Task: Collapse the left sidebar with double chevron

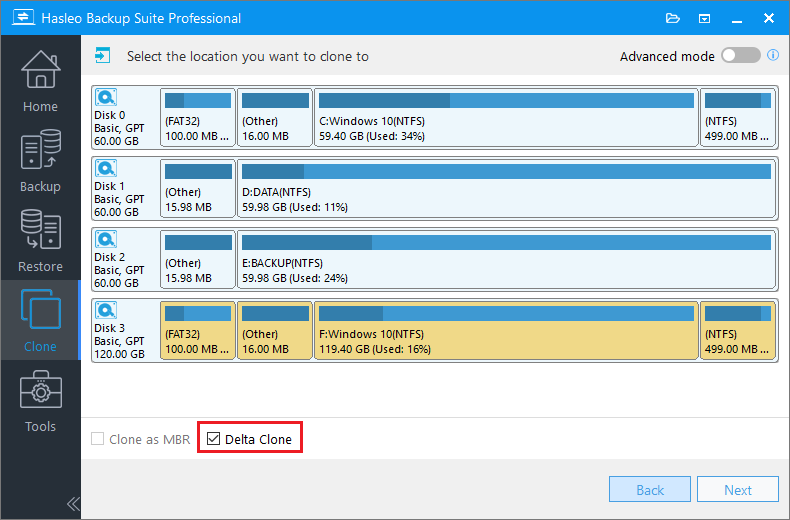Action: tap(73, 503)
